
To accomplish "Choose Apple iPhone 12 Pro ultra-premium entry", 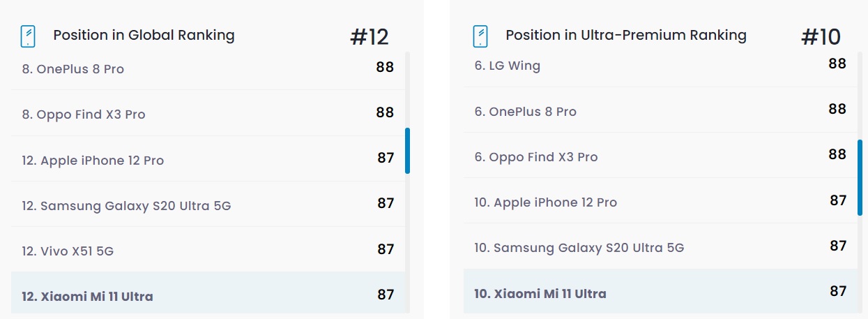I will (660, 201).
